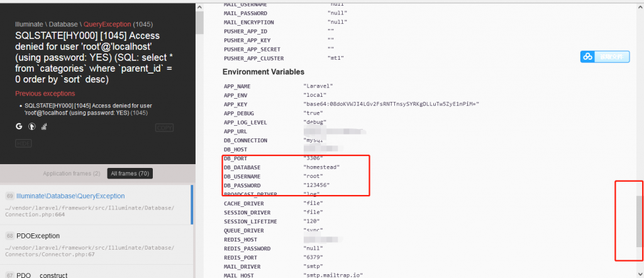Click the left frames panel scrollbar thumb
This screenshot has height=278, width=644.
[x=199, y=23]
